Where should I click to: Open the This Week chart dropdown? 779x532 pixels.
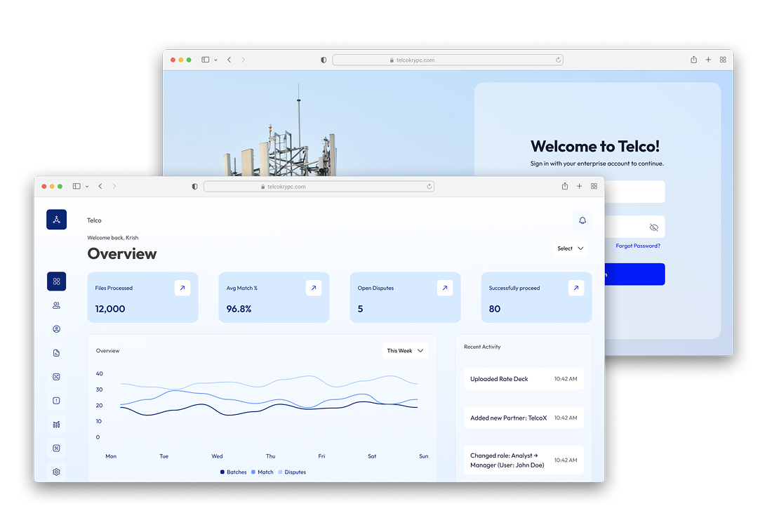pyautogui.click(x=405, y=350)
